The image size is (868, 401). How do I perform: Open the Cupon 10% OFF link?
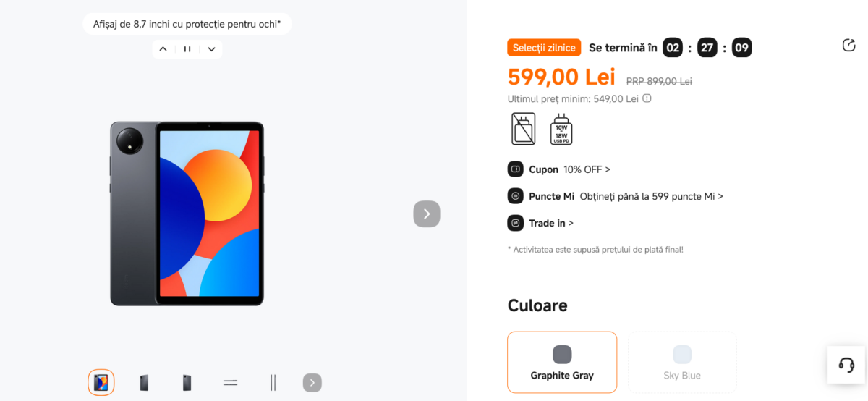click(x=587, y=169)
